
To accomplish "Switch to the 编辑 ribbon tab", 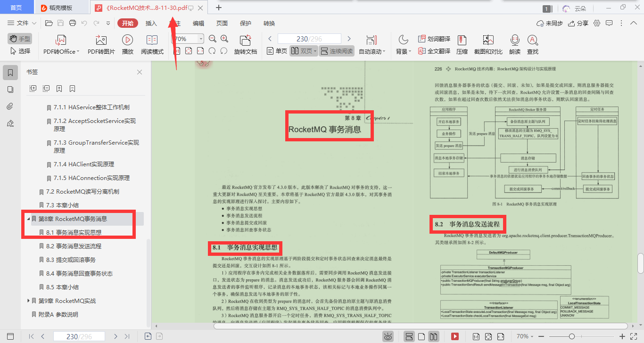I will [x=198, y=23].
